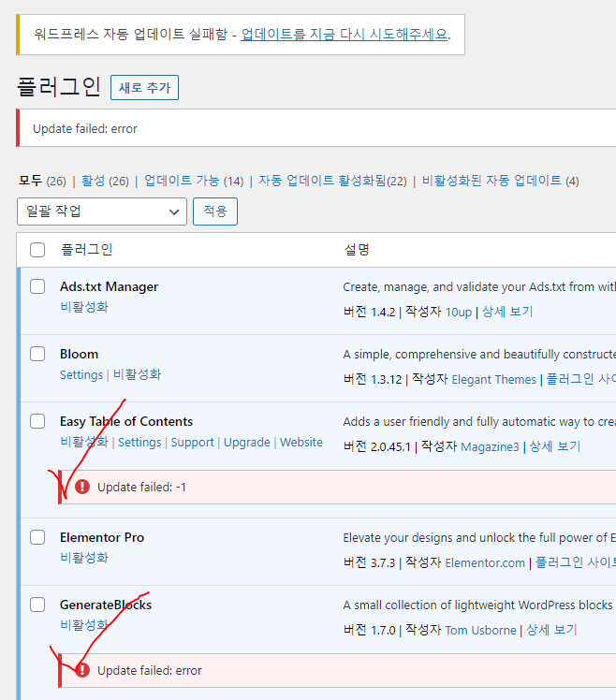This screenshot has height=700, width=616.
Task: Check the GenerateBlocks plugin checkbox
Action: [37, 605]
